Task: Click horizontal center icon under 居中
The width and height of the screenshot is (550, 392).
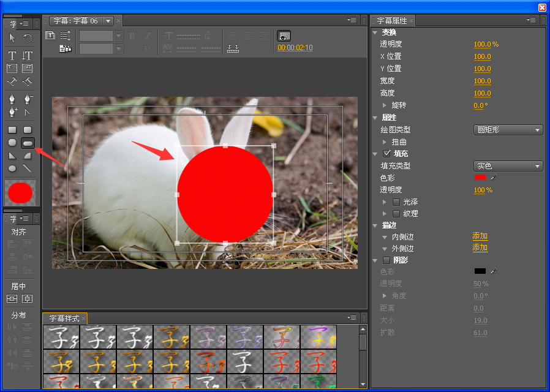Action: point(28,299)
